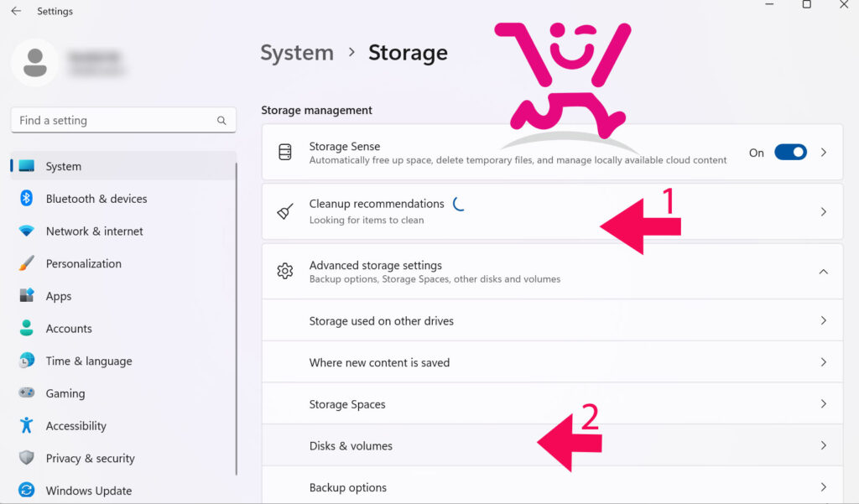Click the Gaming controller icon
859x504 pixels.
(26, 392)
